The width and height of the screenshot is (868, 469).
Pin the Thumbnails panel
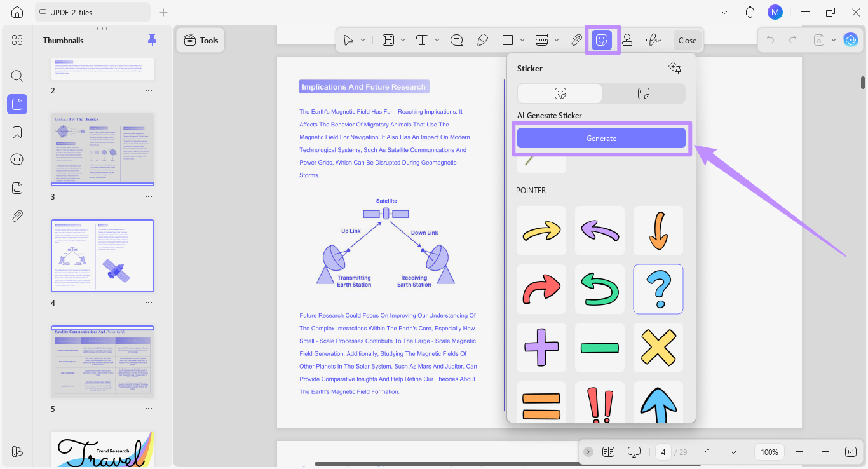[x=152, y=40]
